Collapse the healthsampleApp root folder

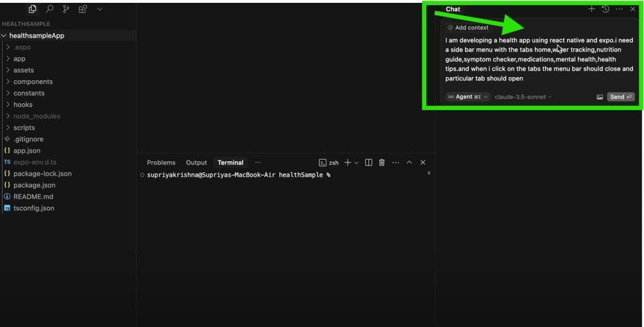(x=36, y=36)
